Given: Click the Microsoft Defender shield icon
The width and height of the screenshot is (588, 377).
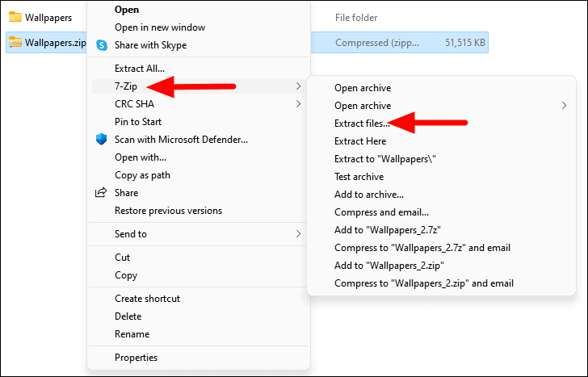Looking at the screenshot, I should (x=101, y=140).
